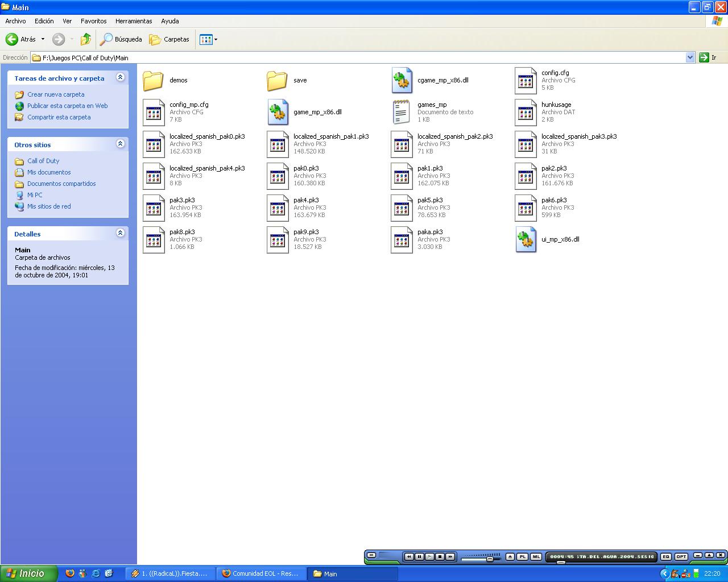The image size is (728, 582).
Task: Toggle the Carpetas folder tree panel
Action: coord(169,39)
